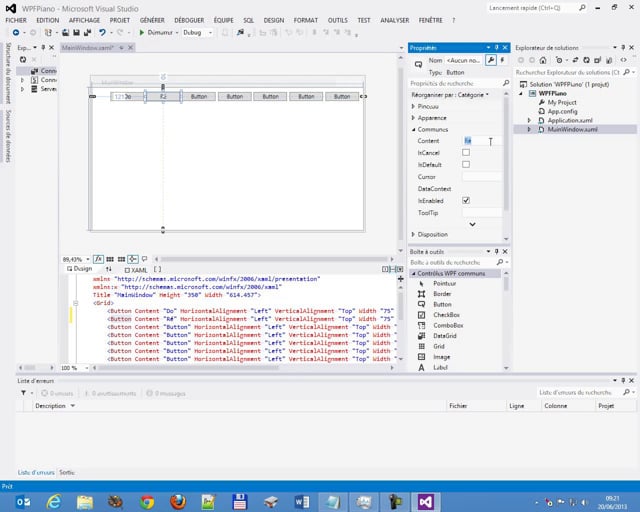This screenshot has height=512, width=640.
Task: Click the New Project toolbar icon
Action: pos(48,32)
